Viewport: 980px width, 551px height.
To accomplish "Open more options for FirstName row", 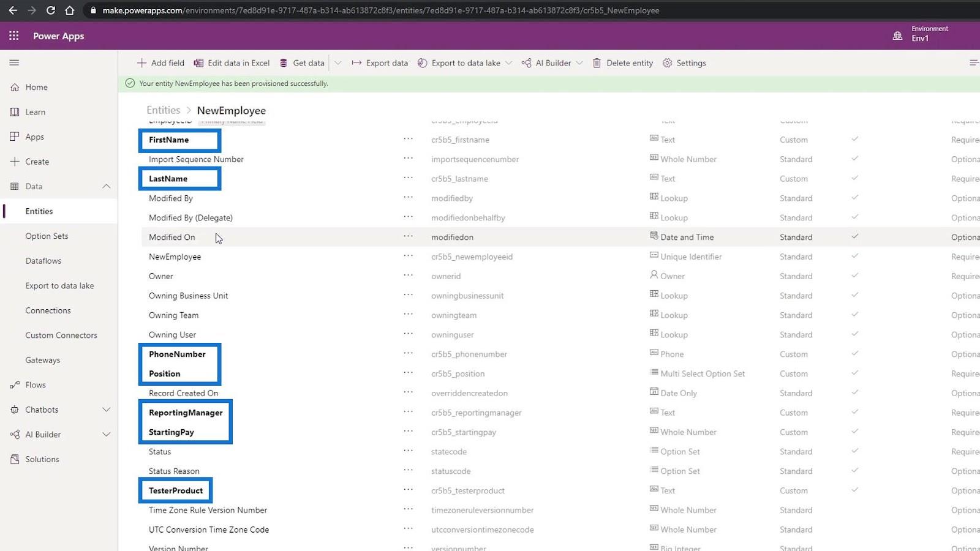I will 408,139.
